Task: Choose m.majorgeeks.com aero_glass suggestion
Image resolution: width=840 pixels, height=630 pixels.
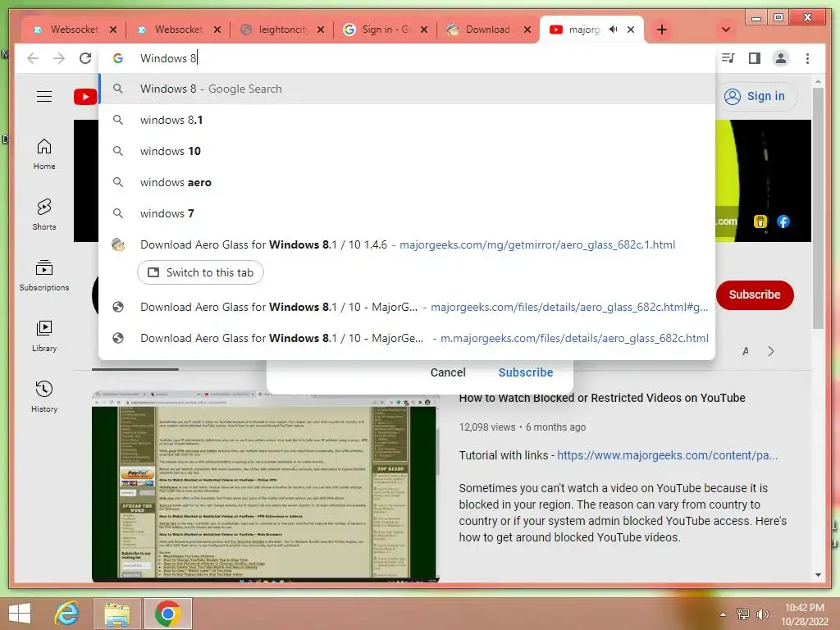Action: (x=407, y=338)
